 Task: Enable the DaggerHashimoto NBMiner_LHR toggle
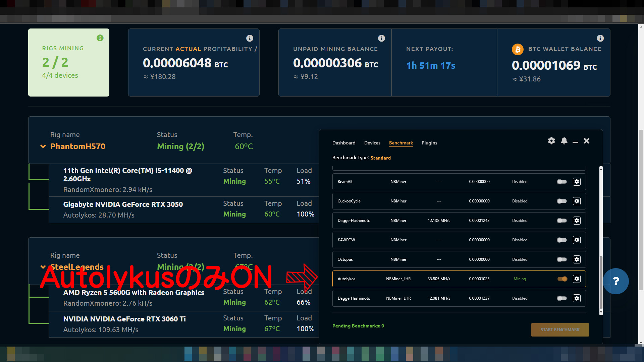(x=562, y=298)
